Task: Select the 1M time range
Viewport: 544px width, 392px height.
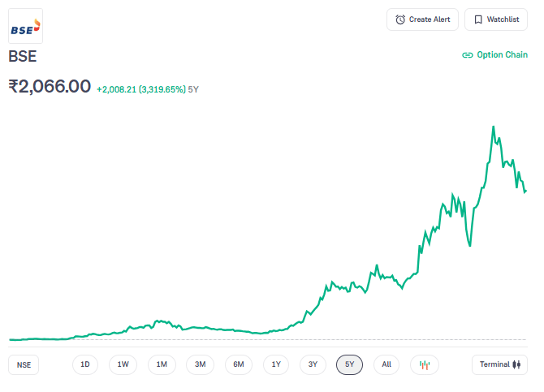Action: tap(162, 364)
